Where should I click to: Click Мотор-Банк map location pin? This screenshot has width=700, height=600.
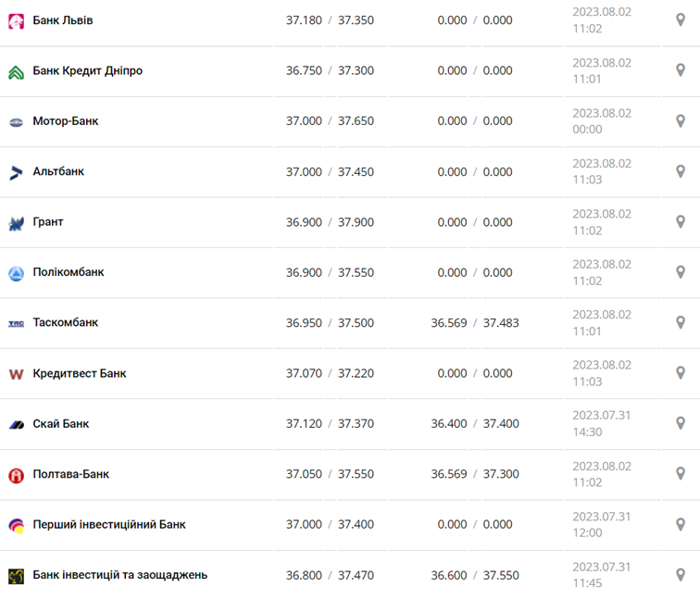pyautogui.click(x=680, y=121)
